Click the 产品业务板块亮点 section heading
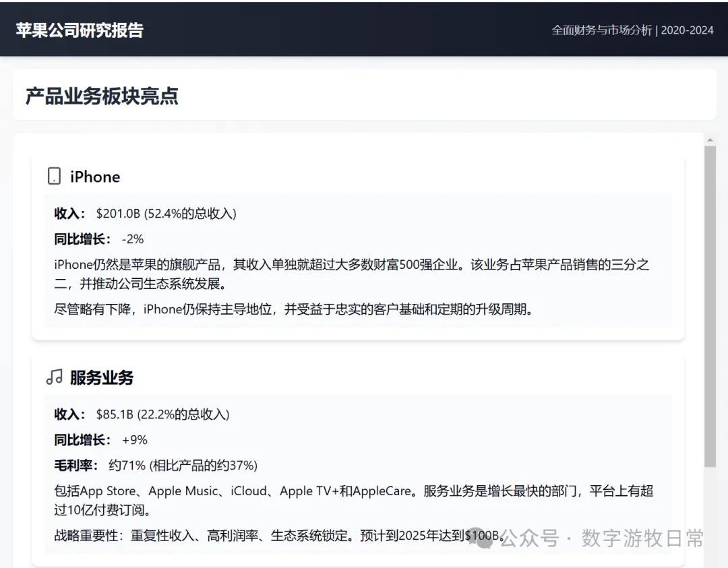This screenshot has width=728, height=568. pyautogui.click(x=102, y=96)
